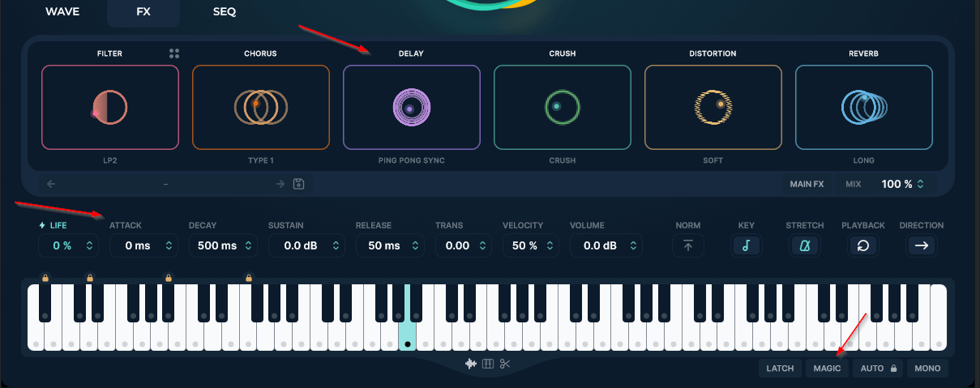Click the LP2 filter type label
Image resolution: width=980 pixels, height=388 pixels.
pos(110,160)
